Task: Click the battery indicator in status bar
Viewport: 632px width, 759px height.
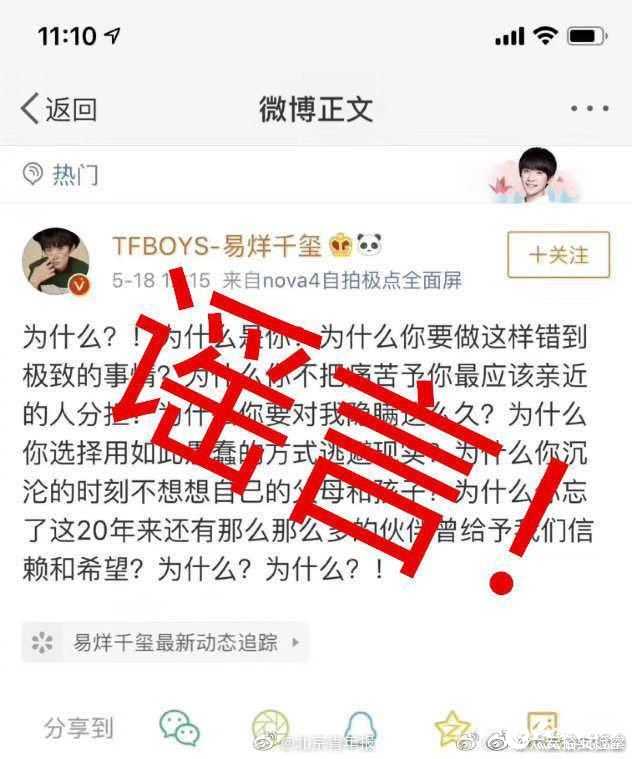Action: click(587, 36)
